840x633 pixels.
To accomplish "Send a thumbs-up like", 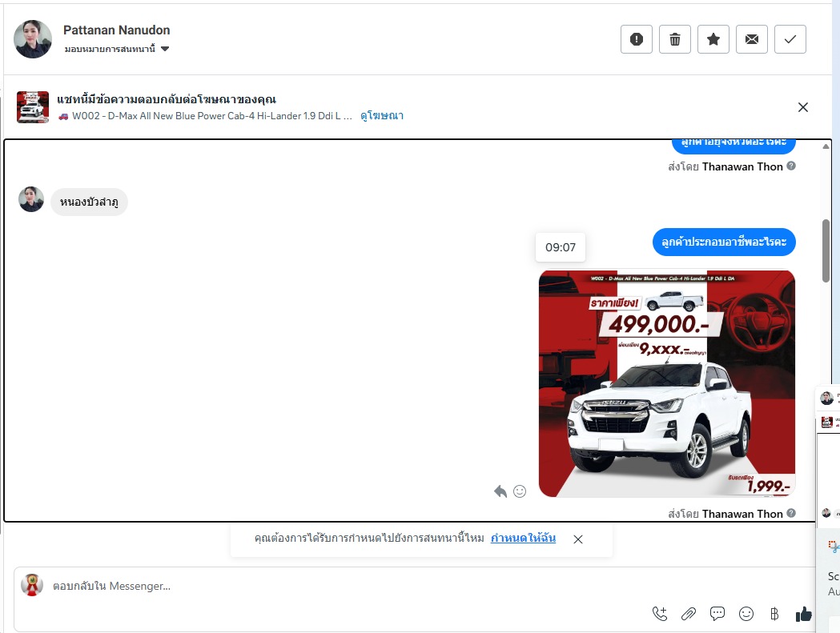I will click(x=804, y=615).
